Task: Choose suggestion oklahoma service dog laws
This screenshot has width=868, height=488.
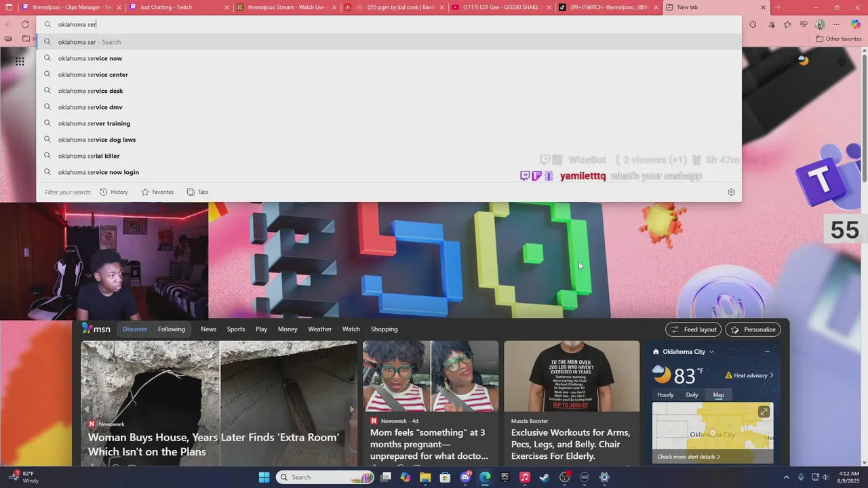Action: 389,140
